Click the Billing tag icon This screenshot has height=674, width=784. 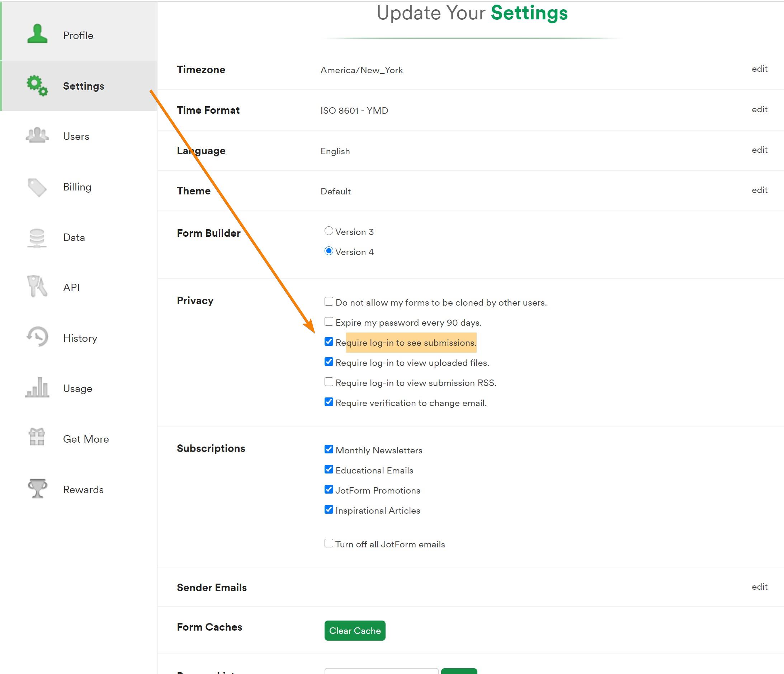pos(37,187)
